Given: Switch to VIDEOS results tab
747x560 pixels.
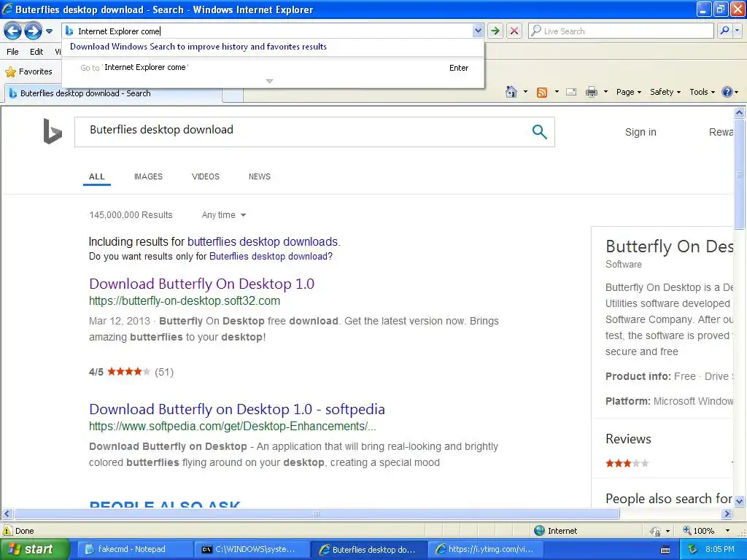Looking at the screenshot, I should (205, 176).
